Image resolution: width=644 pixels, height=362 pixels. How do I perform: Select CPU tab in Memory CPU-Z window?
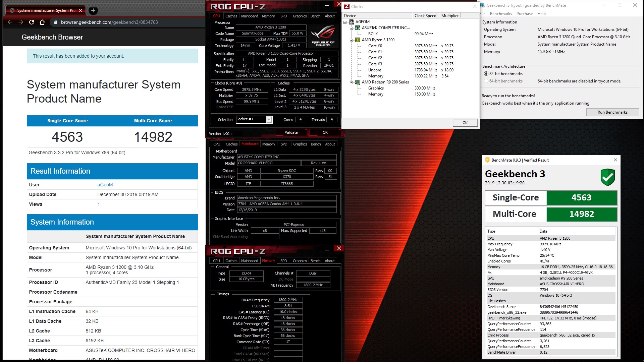pyautogui.click(x=217, y=261)
